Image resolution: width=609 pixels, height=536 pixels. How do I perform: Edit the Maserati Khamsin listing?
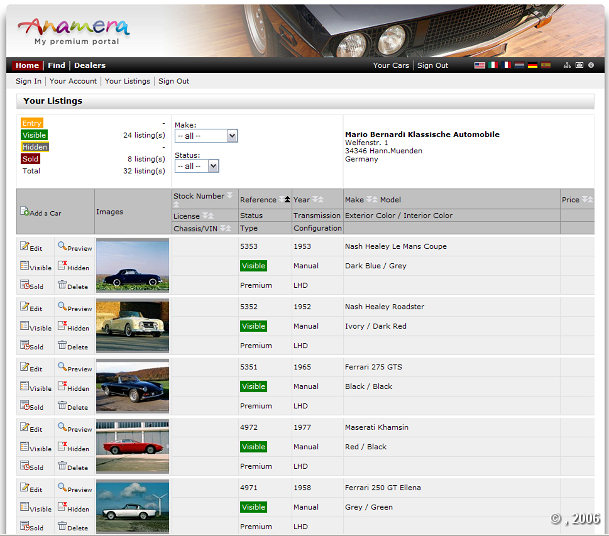[31, 428]
